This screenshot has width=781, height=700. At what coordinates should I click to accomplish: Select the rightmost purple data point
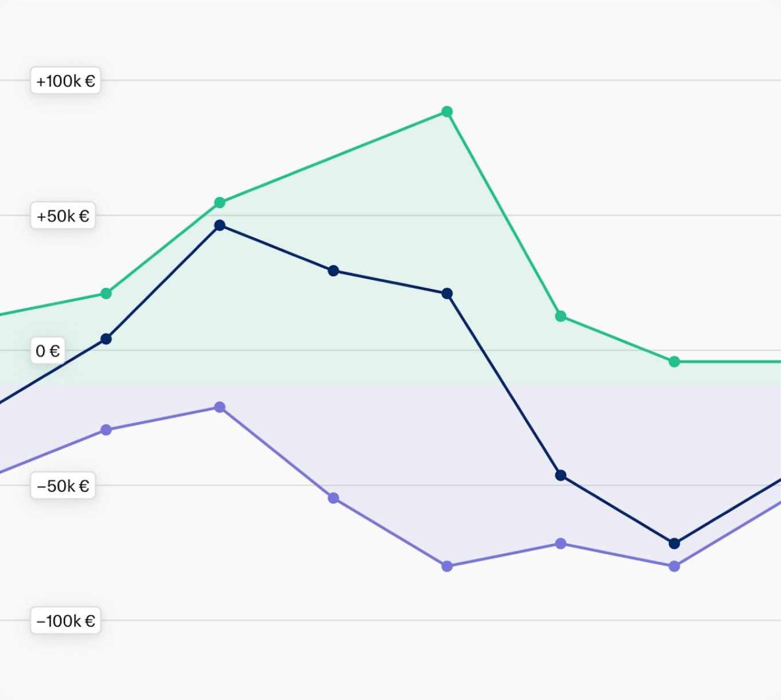(x=674, y=566)
